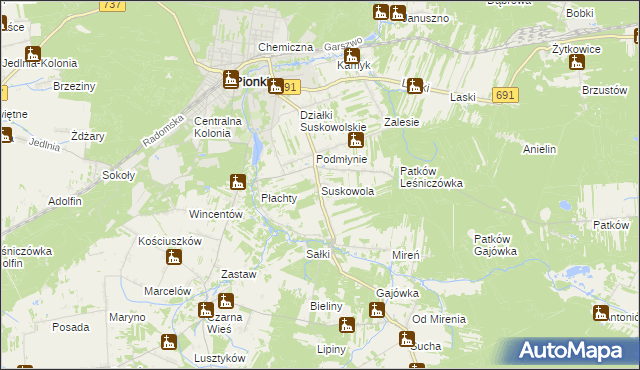Click the Kościuszków label
Screen dimensions: 640x370
pyautogui.click(x=170, y=241)
